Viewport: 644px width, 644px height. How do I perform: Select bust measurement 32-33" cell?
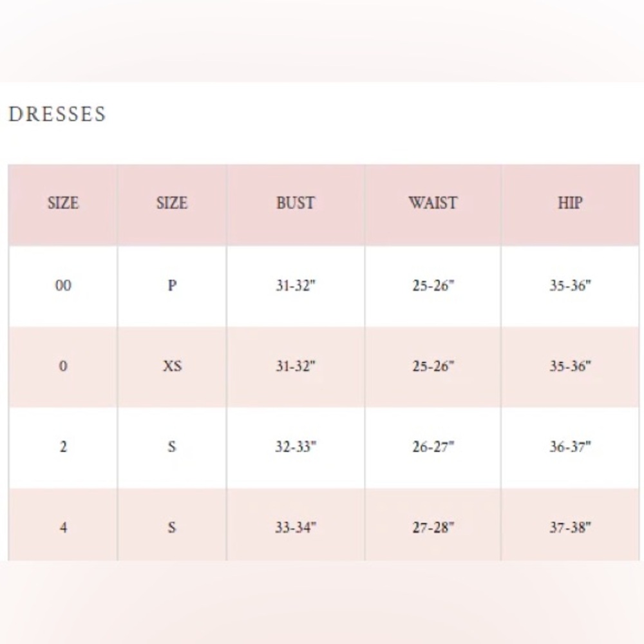pos(296,446)
